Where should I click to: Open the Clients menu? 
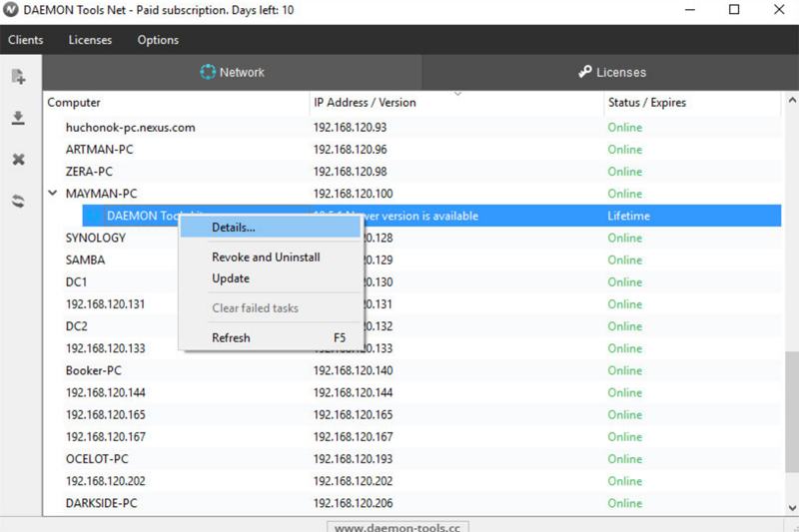(26, 40)
